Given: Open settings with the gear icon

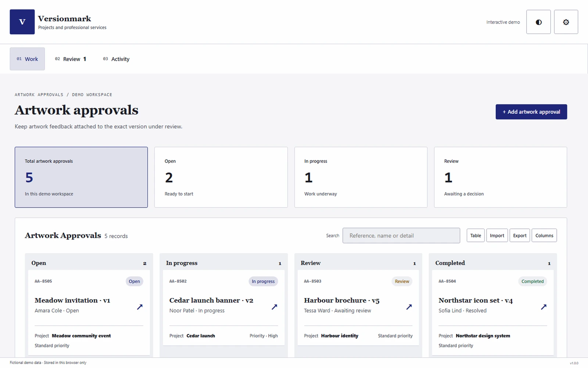Looking at the screenshot, I should (566, 22).
